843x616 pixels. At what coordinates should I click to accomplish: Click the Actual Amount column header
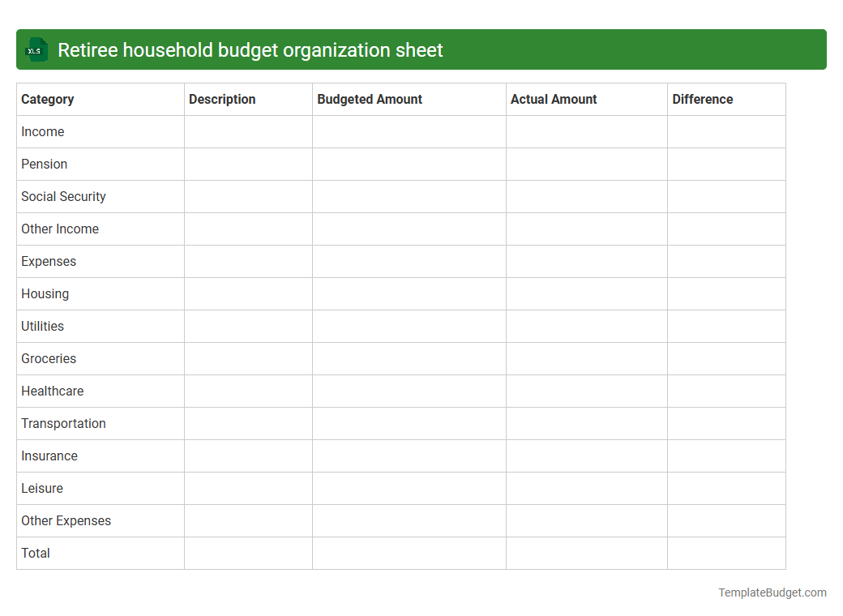[x=554, y=99]
